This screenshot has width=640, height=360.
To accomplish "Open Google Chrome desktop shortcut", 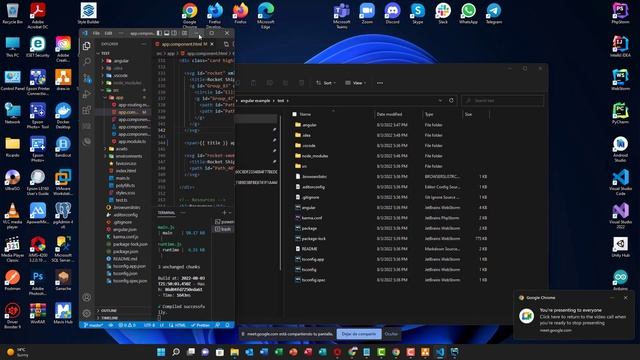I will click(x=190, y=15).
